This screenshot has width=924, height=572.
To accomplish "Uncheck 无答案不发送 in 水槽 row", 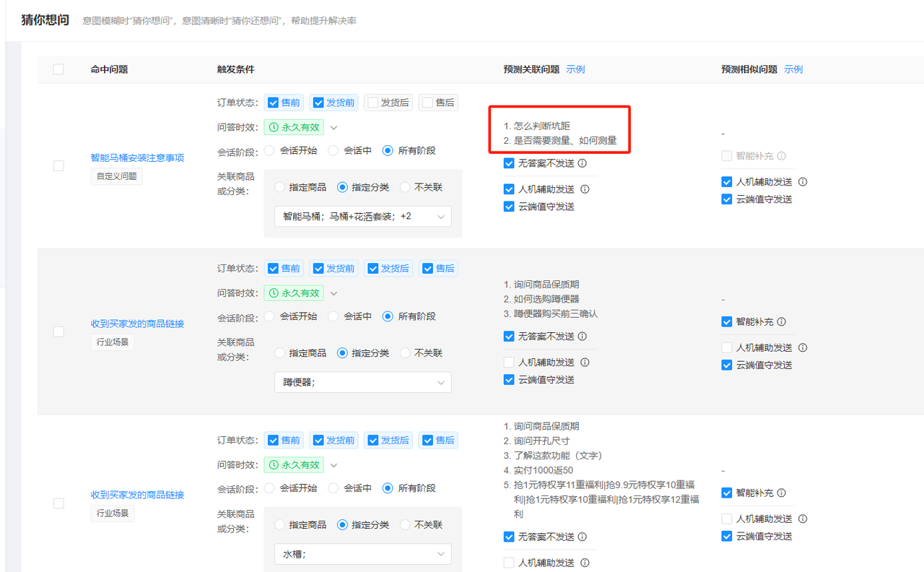I will (x=510, y=537).
